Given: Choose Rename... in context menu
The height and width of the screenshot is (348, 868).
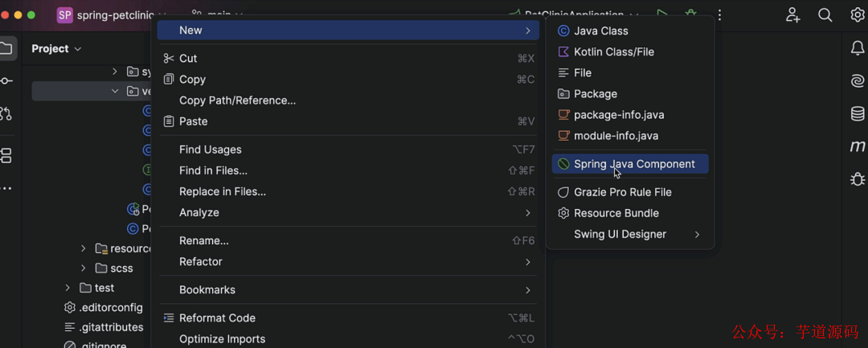Looking at the screenshot, I should tap(348, 241).
